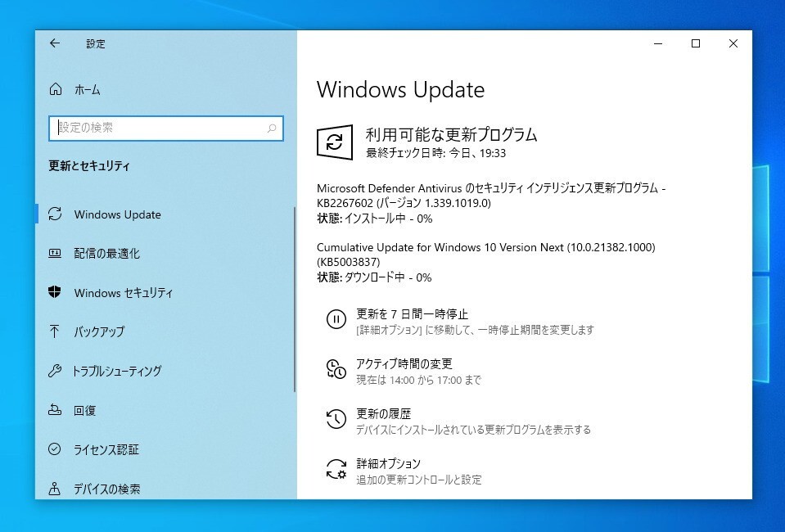Click the 設定 window title
This screenshot has width=785, height=532.
[x=95, y=44]
